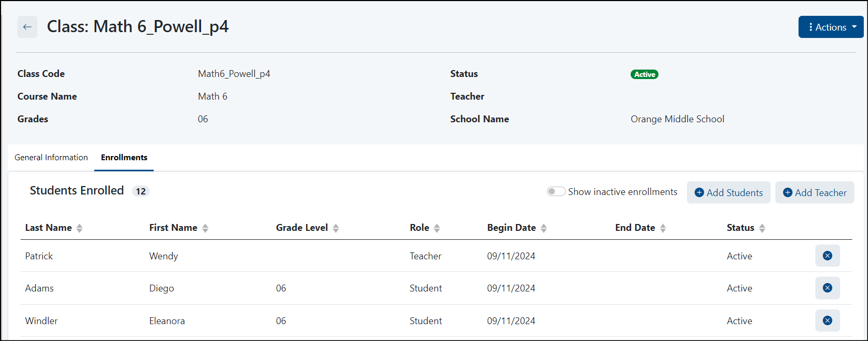Image resolution: width=868 pixels, height=341 pixels.
Task: Click the Add Teacher button
Action: tap(814, 192)
